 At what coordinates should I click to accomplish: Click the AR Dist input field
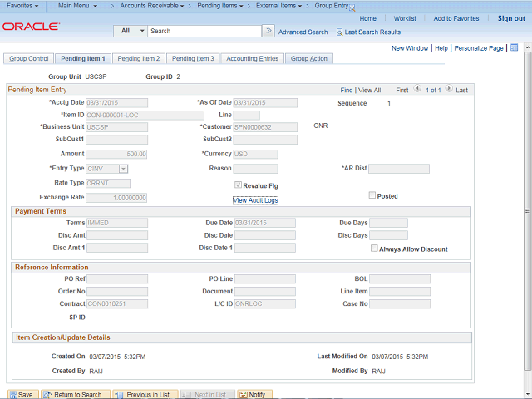click(x=399, y=169)
